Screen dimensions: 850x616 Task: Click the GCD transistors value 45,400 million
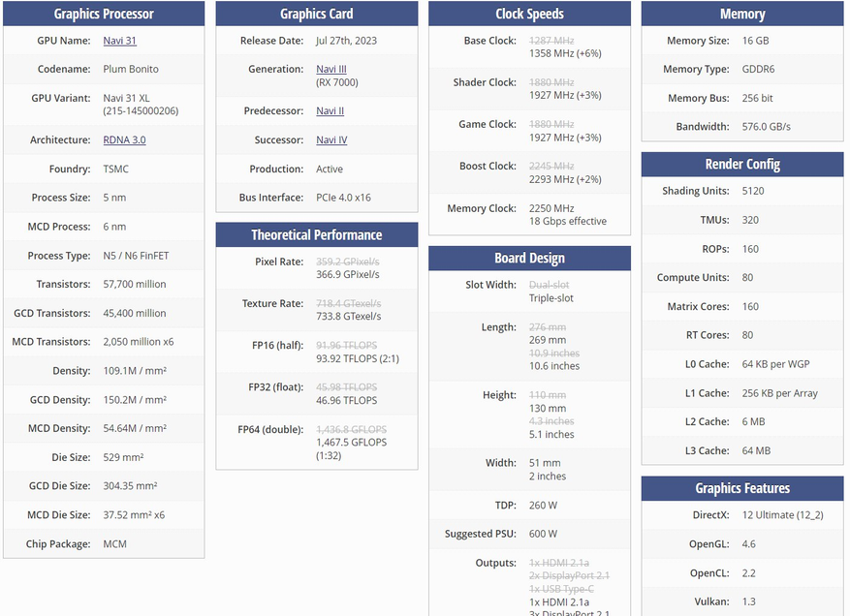point(135,313)
